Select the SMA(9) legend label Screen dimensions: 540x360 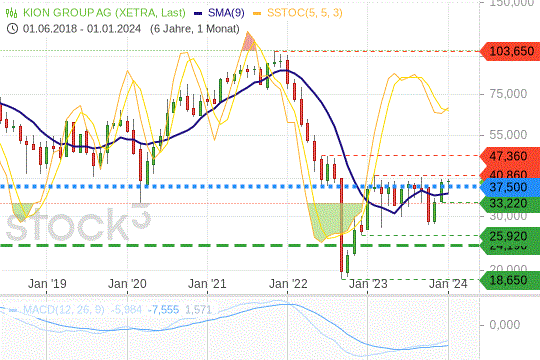click(226, 13)
